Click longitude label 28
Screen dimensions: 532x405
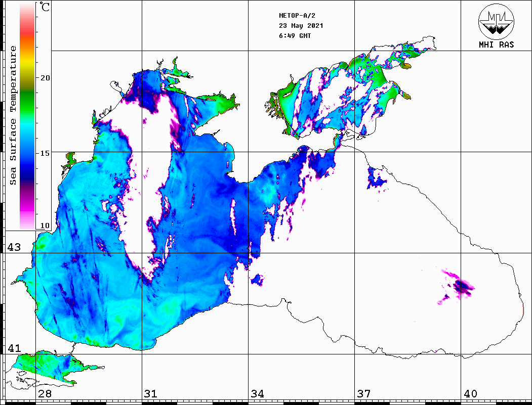point(45,394)
